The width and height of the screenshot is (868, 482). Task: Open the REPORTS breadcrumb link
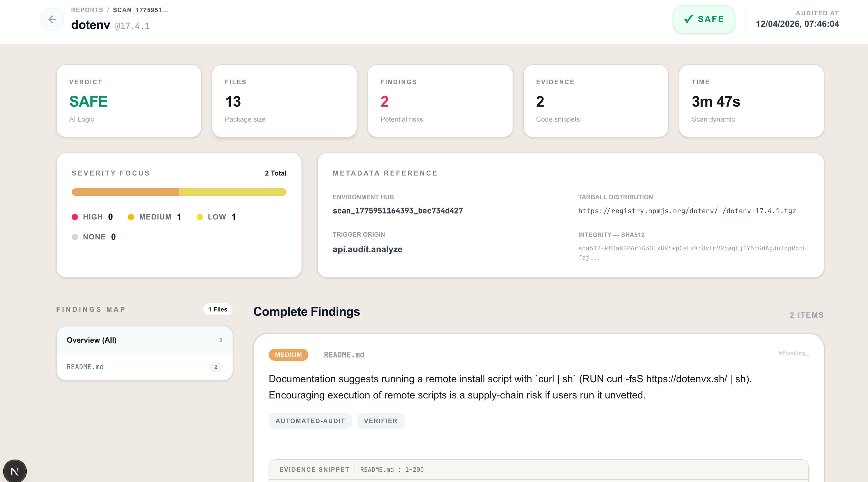[87, 10]
